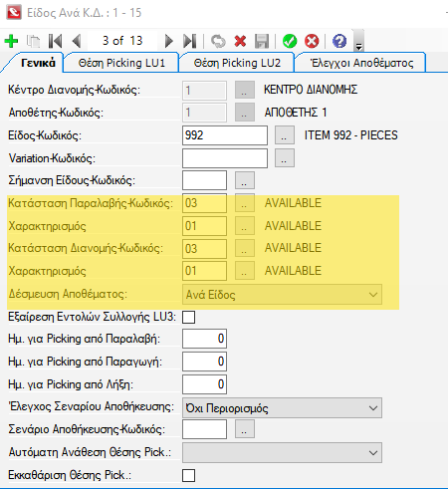Switch to Θέση Picking LU1 tab
Image resolution: width=448 pixels, height=489 pixels.
121,63
